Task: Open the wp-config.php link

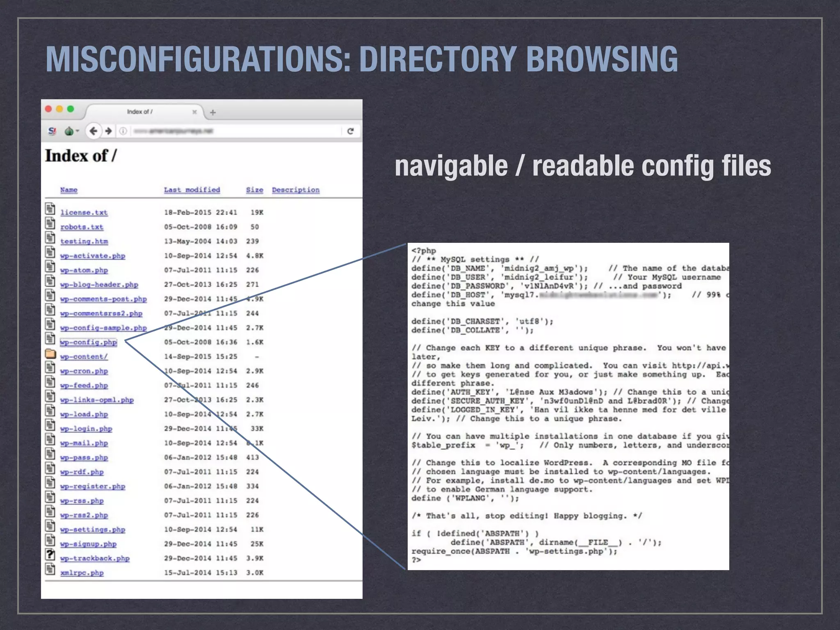Action: click(89, 342)
